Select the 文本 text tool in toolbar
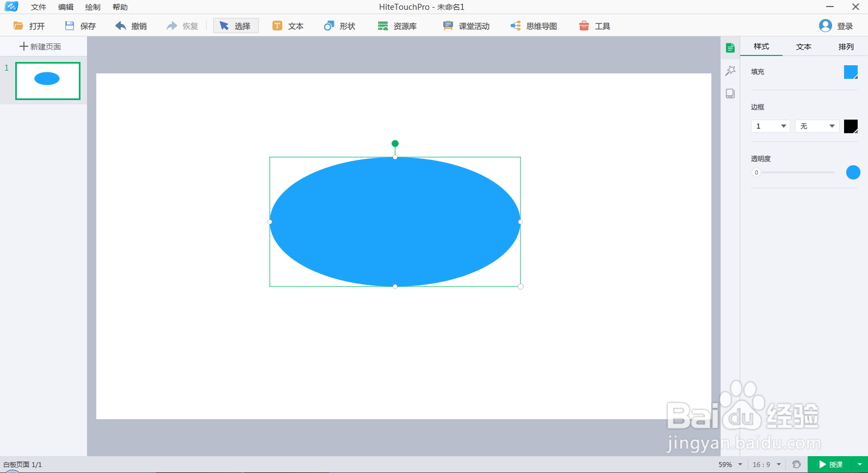The image size is (868, 473). coord(288,26)
